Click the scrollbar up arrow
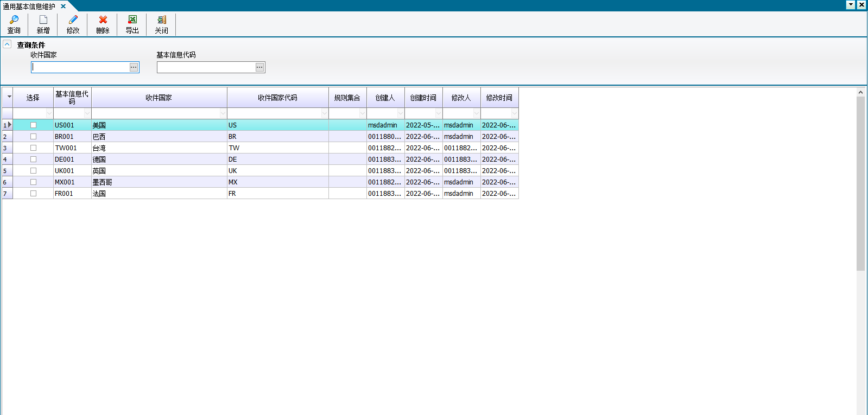The image size is (868, 415). coord(860,92)
